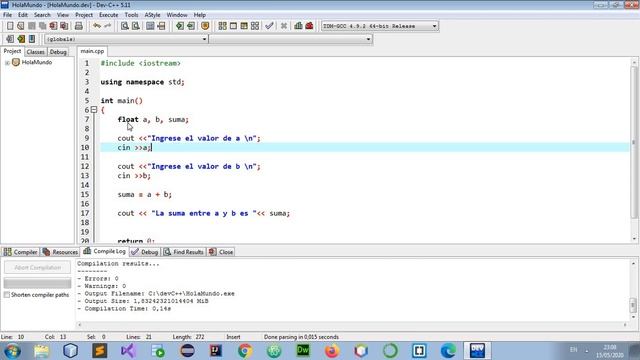Open the AStyle menu
Viewport: 640px width, 360px height.
tap(152, 15)
